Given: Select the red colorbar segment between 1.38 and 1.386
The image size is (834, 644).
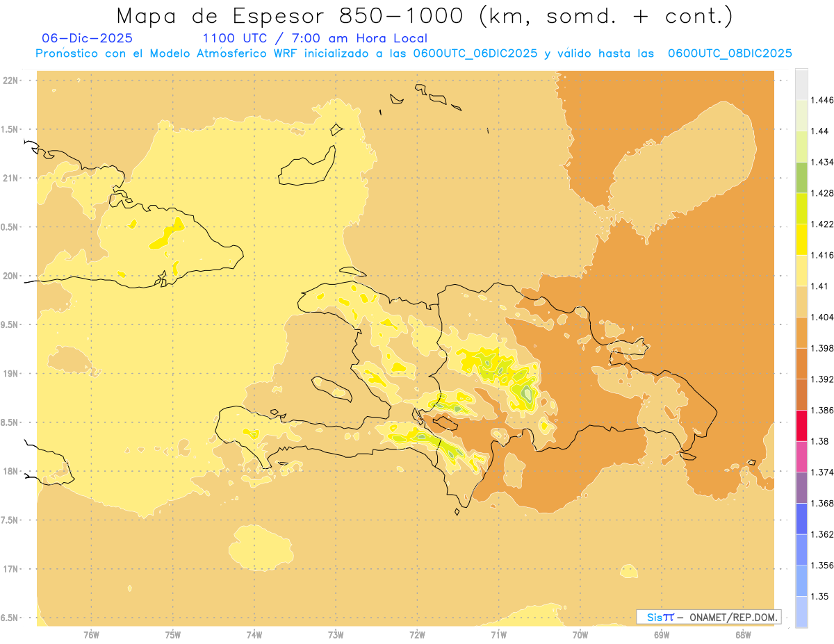Looking at the screenshot, I should 801,425.
